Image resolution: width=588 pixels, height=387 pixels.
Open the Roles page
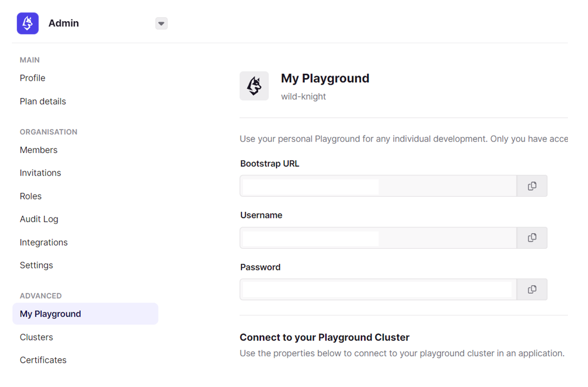(x=30, y=196)
